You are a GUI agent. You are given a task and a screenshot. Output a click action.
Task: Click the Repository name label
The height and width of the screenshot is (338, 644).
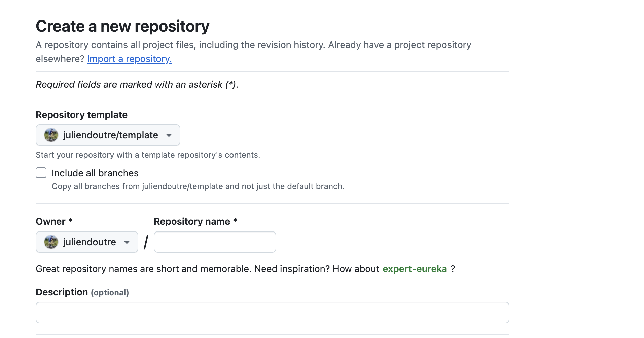[x=195, y=221]
